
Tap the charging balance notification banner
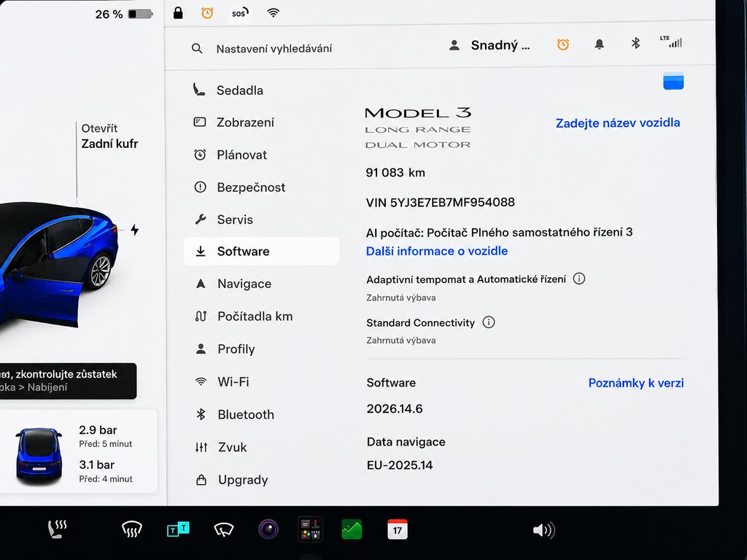pos(68,381)
